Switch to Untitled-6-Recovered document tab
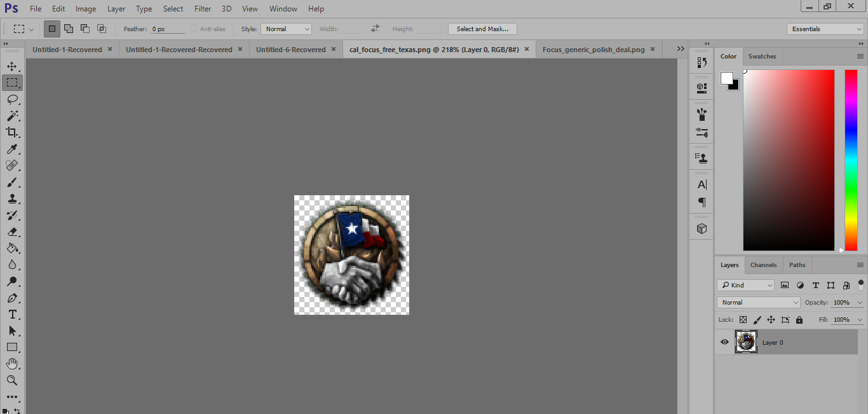The image size is (868, 414). pos(290,50)
